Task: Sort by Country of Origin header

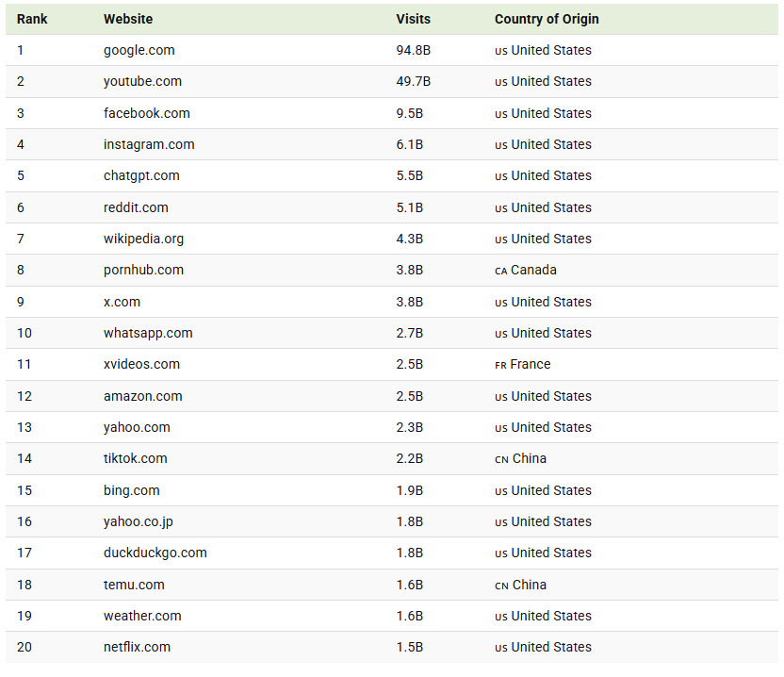Action: [547, 19]
